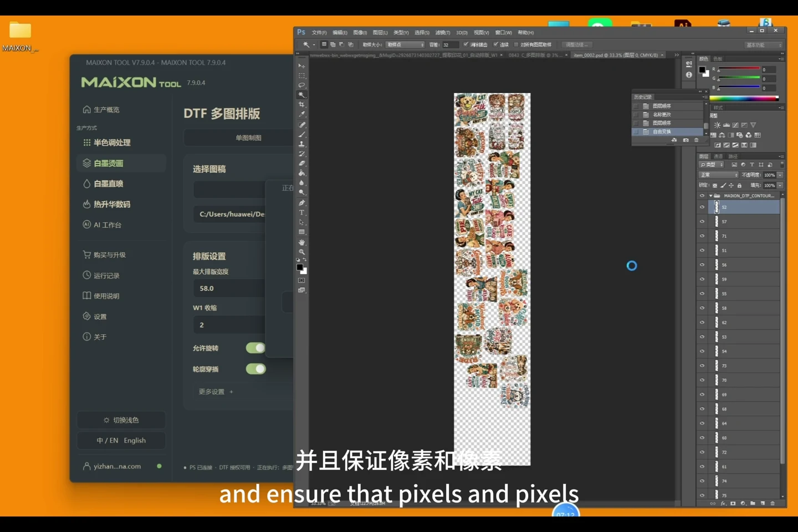Open the 滤镜(T) menu
The image size is (798, 532).
click(443, 33)
